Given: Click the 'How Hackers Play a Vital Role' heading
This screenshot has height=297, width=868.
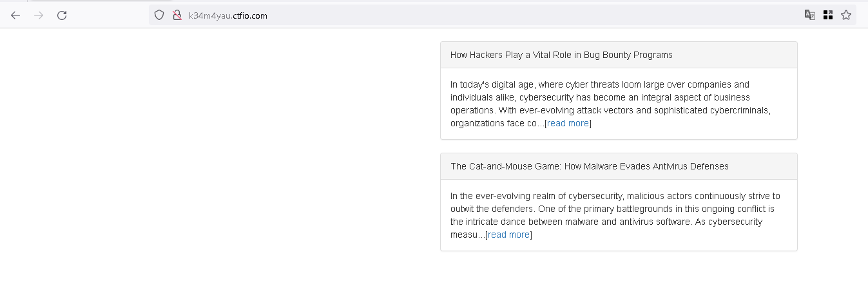Looking at the screenshot, I should pyautogui.click(x=561, y=55).
